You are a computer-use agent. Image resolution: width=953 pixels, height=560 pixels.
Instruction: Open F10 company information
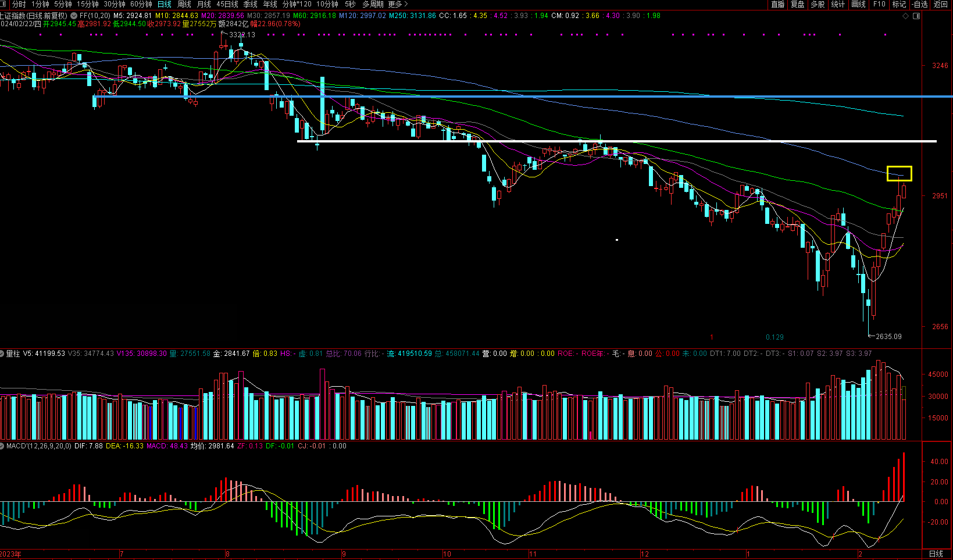pos(879,5)
